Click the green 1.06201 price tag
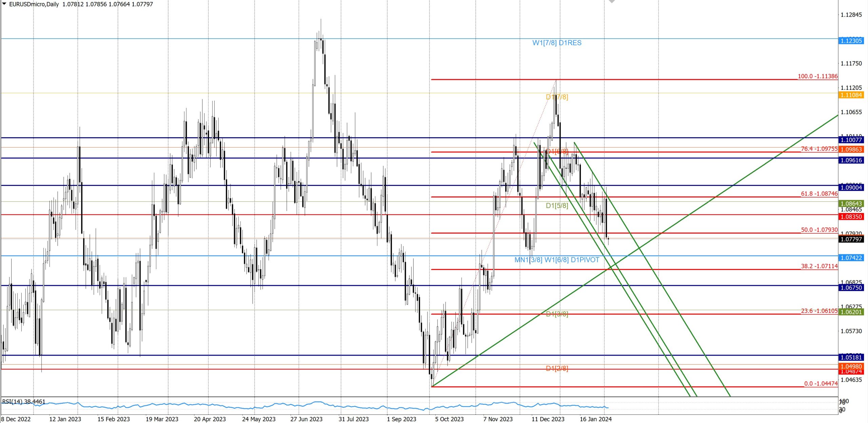This screenshot has width=868, height=423. click(851, 312)
